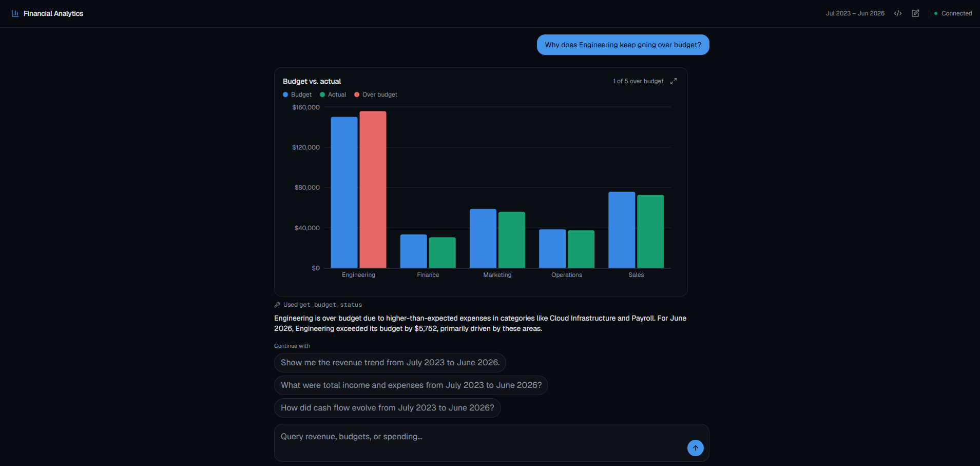Click the $120,000 y-axis value

pyautogui.click(x=306, y=147)
